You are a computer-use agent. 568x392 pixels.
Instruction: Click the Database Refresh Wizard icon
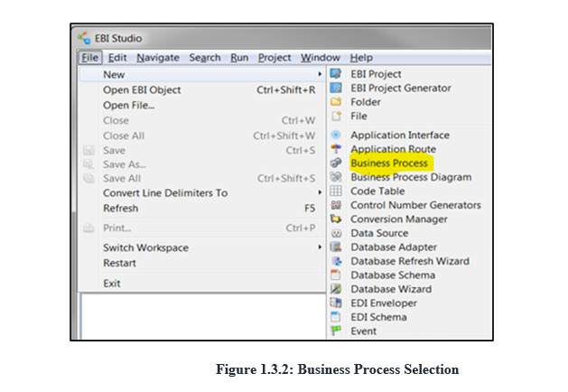[336, 261]
